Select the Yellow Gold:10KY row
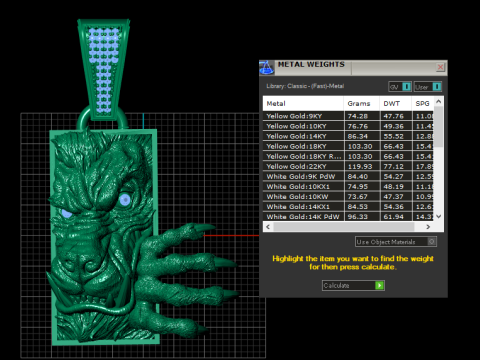 point(349,126)
